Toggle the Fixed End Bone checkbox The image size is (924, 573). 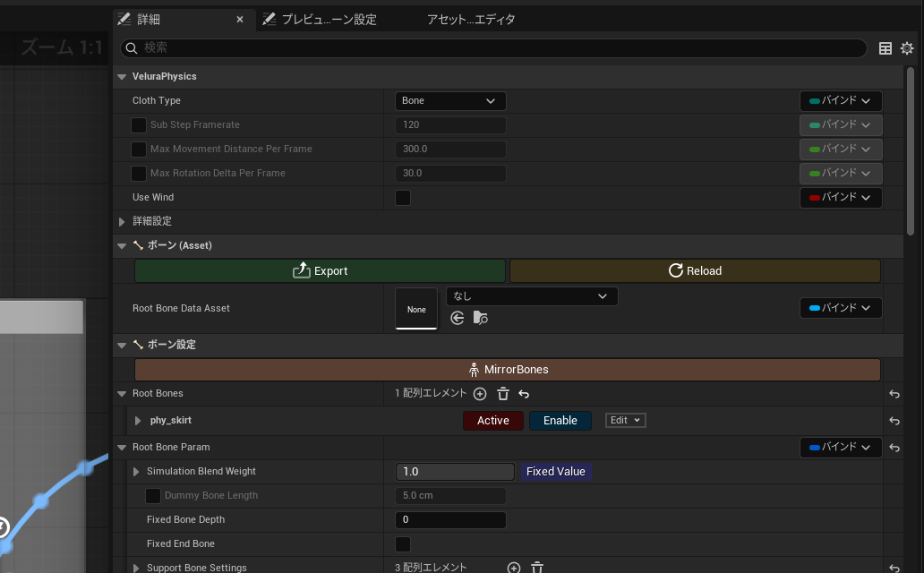pyautogui.click(x=403, y=544)
